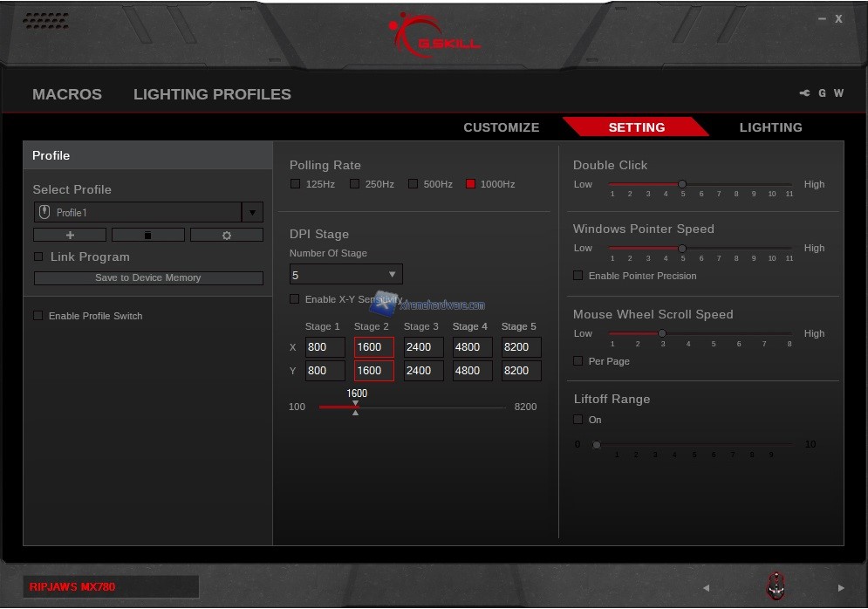Click the Double Click speed slider handle
The image size is (868, 609).
(682, 184)
